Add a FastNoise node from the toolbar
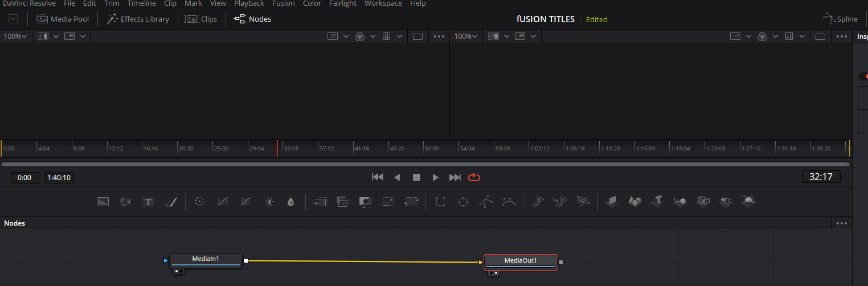Screen dimensions: 868x286 pyautogui.click(x=125, y=202)
